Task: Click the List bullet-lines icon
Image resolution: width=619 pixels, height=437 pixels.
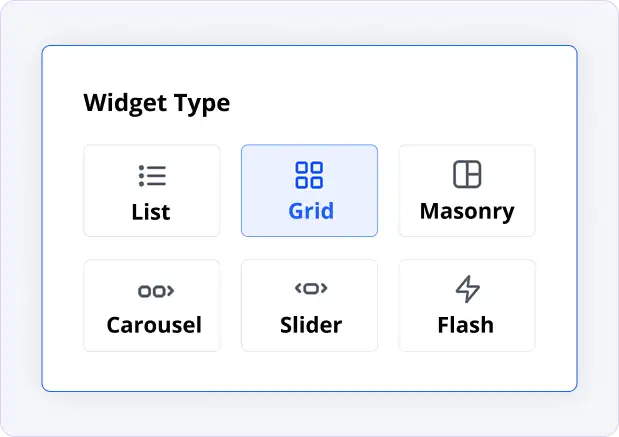Action: tap(152, 176)
